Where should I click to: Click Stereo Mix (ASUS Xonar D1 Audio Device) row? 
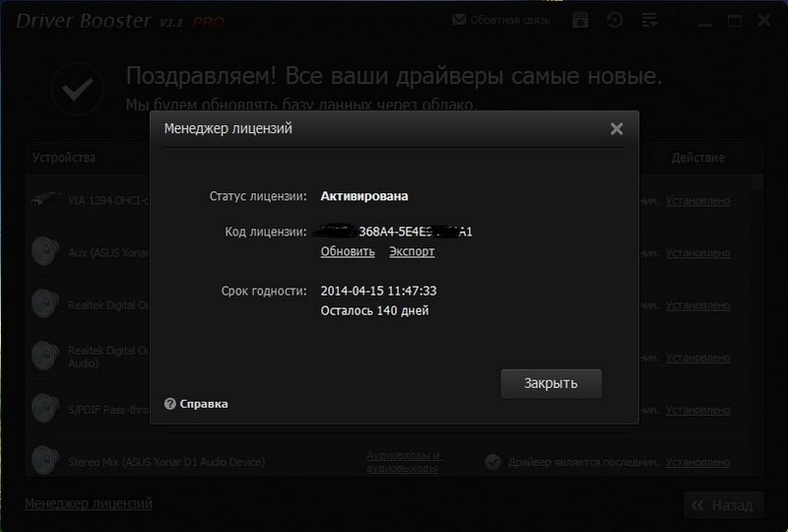coord(388,462)
